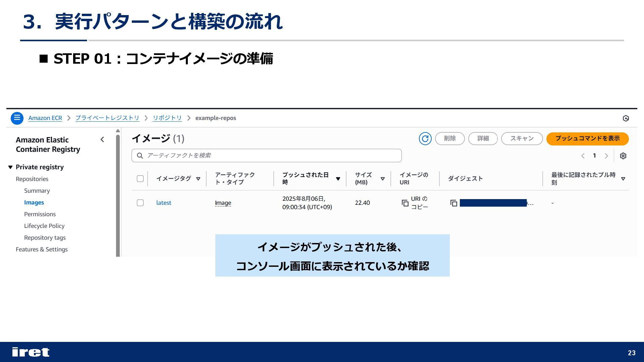This screenshot has height=362, width=644.
Task: Click the Image artifact type link
Action: pos(223,203)
